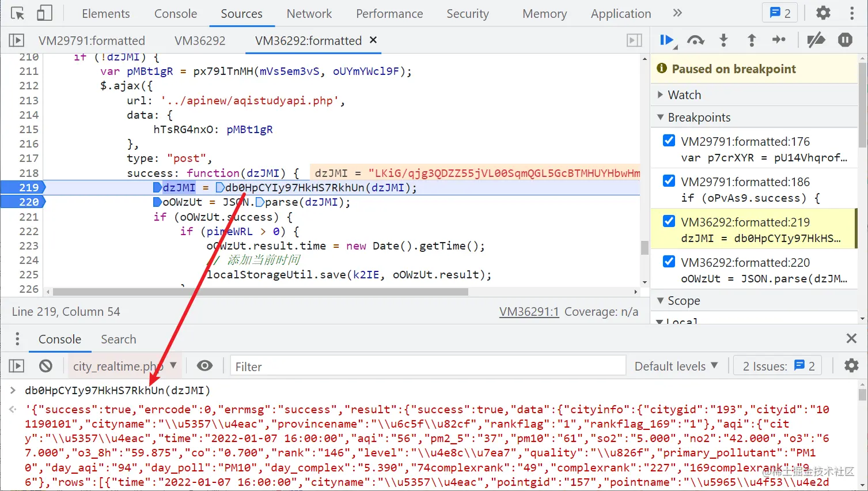Resume script execution
The image size is (868, 491).
(x=668, y=40)
